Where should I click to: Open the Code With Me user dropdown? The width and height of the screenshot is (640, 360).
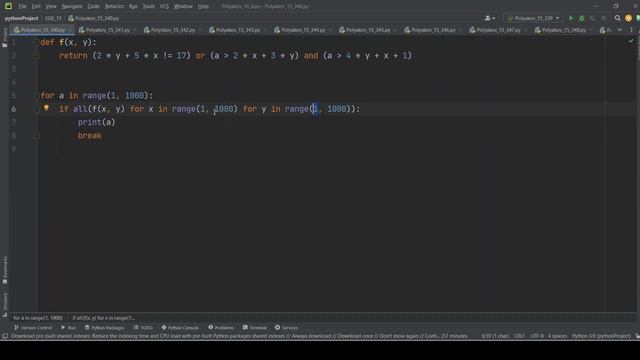pyautogui.click(x=490, y=18)
